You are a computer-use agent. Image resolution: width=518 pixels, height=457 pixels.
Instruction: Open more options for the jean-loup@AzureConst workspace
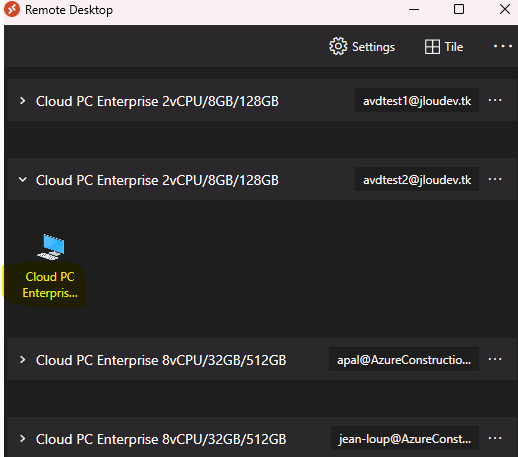[x=495, y=438]
